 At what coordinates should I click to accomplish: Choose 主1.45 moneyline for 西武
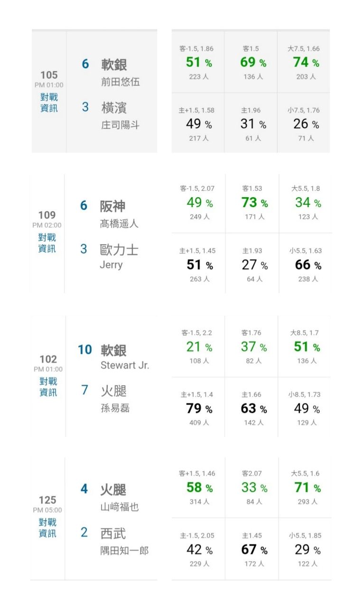252,549
